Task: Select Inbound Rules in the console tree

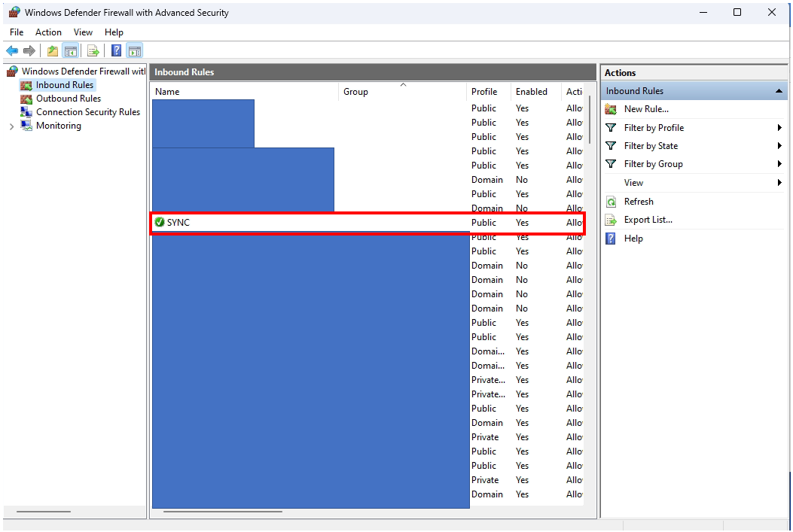Action: (65, 85)
